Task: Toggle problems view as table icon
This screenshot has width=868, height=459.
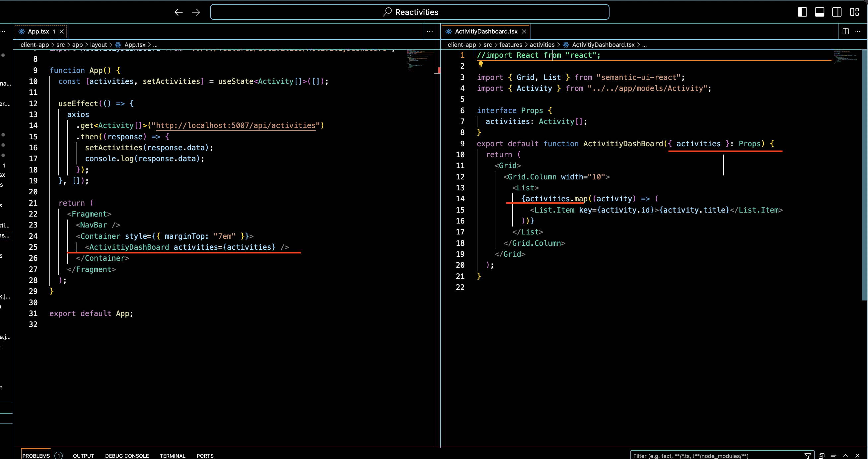Action: pyautogui.click(x=833, y=455)
